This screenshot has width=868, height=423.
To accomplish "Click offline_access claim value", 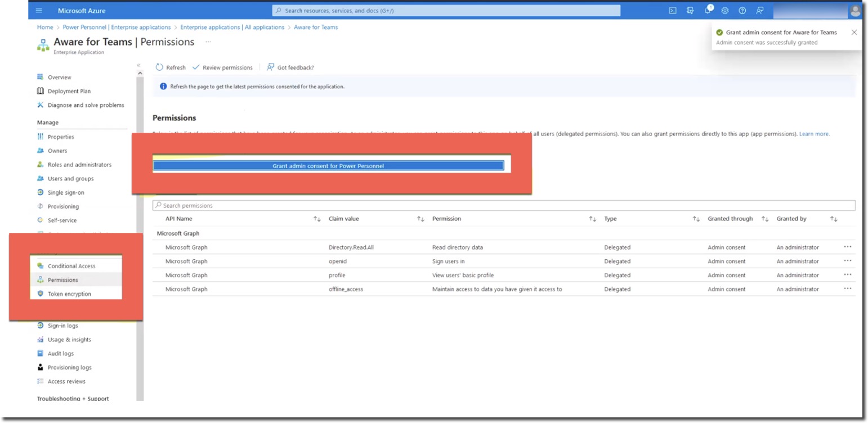I will click(x=346, y=289).
